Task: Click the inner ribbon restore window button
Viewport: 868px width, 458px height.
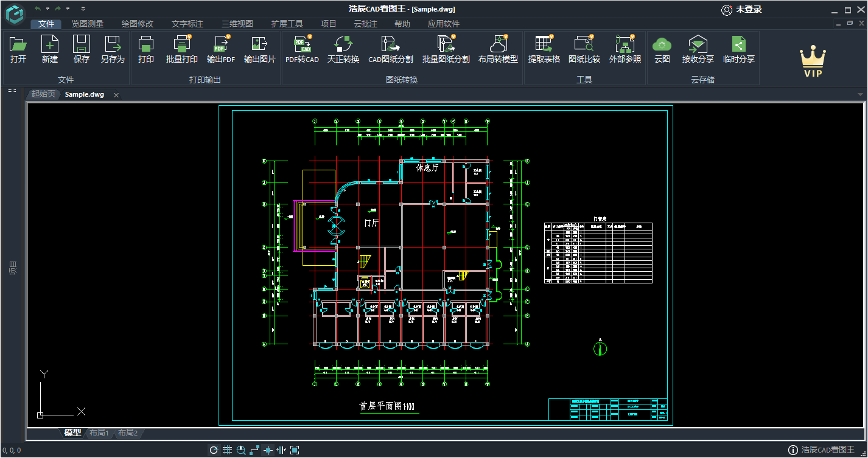Action: tap(850, 23)
